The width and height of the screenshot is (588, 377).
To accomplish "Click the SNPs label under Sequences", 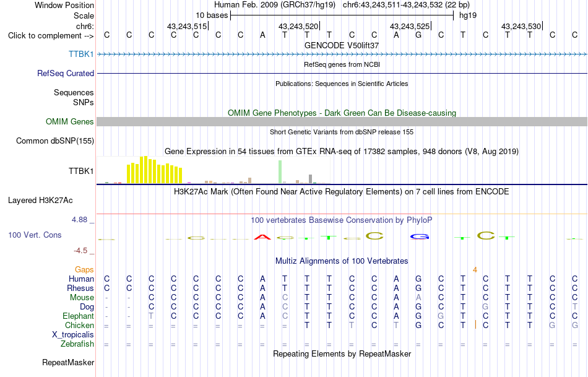I will tap(84, 102).
